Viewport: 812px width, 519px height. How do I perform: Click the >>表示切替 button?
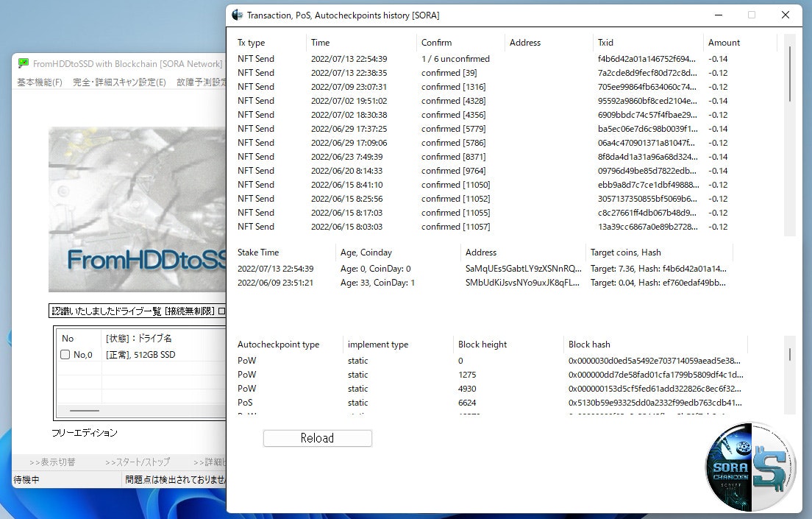(x=52, y=462)
